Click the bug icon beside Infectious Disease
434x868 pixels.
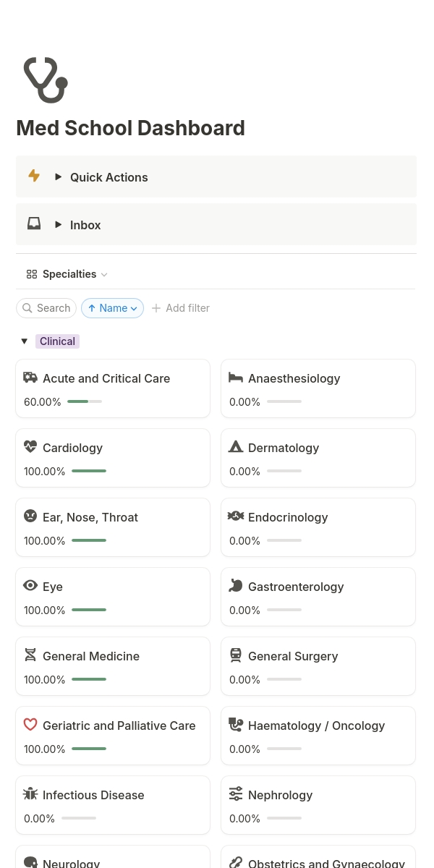[30, 794]
